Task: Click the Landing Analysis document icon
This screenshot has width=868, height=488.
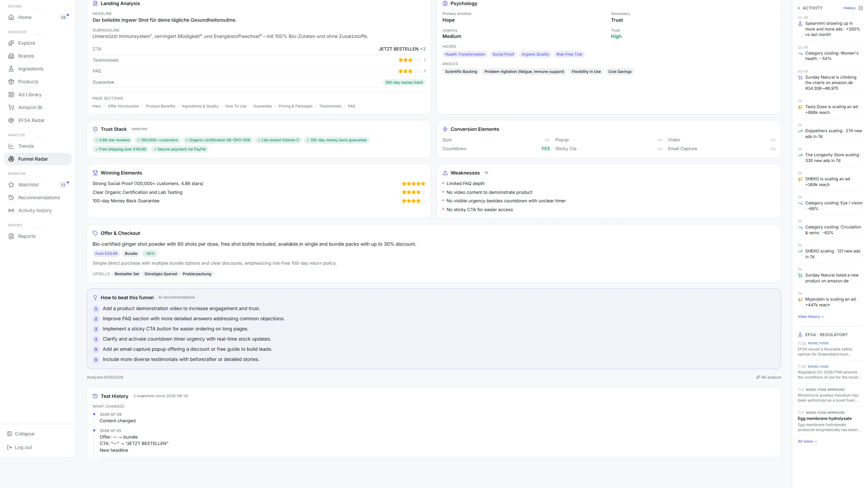Action: (x=95, y=3)
